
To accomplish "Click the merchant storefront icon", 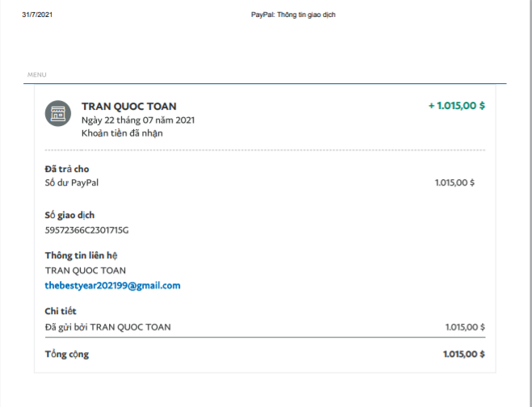I will point(58,113).
